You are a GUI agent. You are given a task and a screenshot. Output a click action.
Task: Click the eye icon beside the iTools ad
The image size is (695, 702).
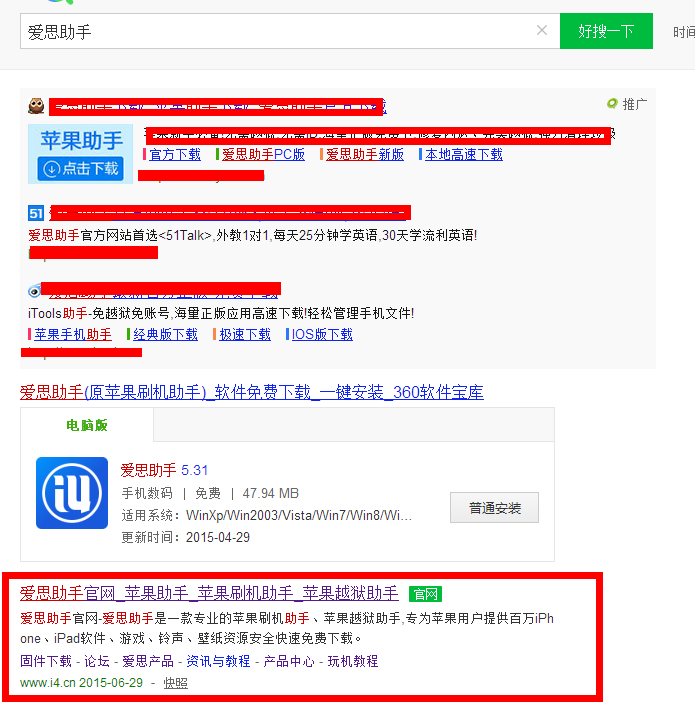coord(35,291)
